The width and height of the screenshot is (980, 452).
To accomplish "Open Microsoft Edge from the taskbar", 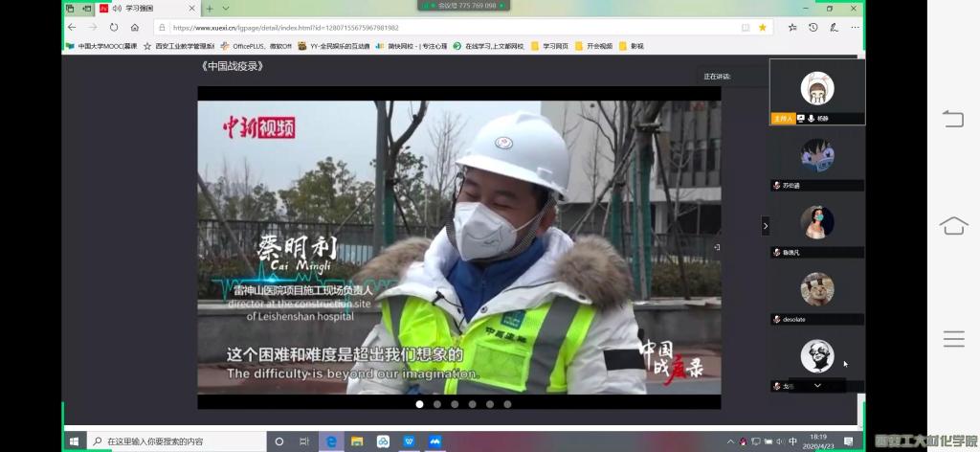I will tap(331, 441).
